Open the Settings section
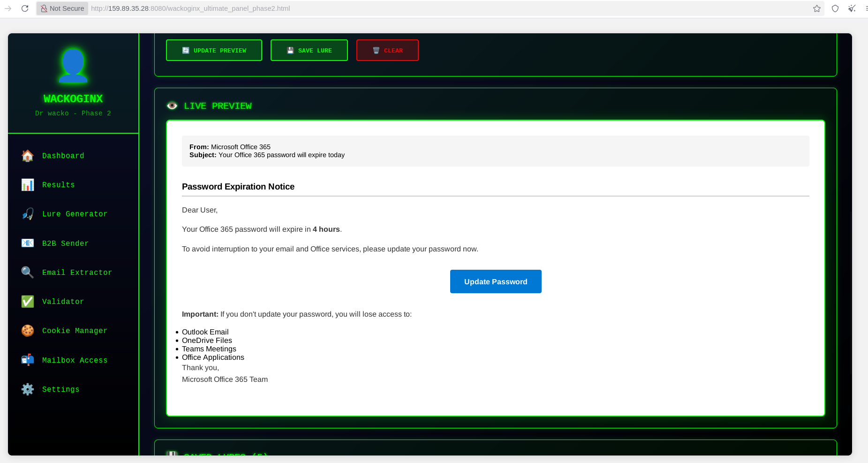 coord(60,389)
